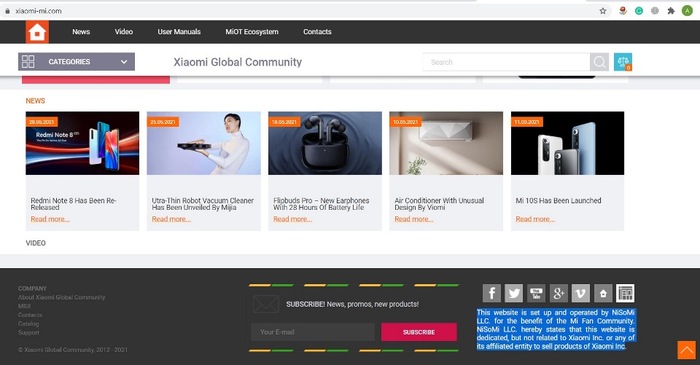The image size is (700, 365).
Task: Open the Flipbuds Pro earphones thumbnail
Action: pos(325,143)
